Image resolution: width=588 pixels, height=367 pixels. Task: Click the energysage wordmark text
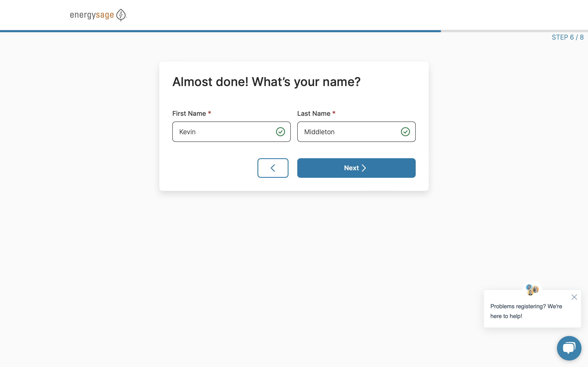92,15
